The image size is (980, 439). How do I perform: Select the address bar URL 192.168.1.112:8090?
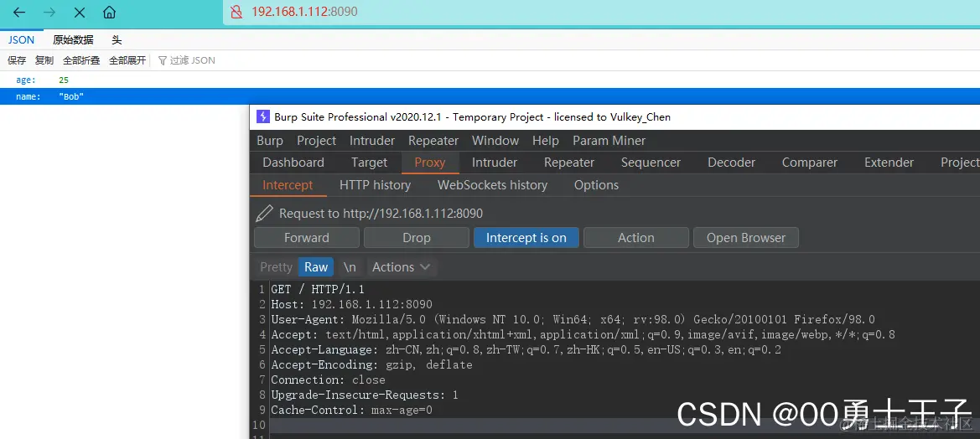tap(304, 12)
